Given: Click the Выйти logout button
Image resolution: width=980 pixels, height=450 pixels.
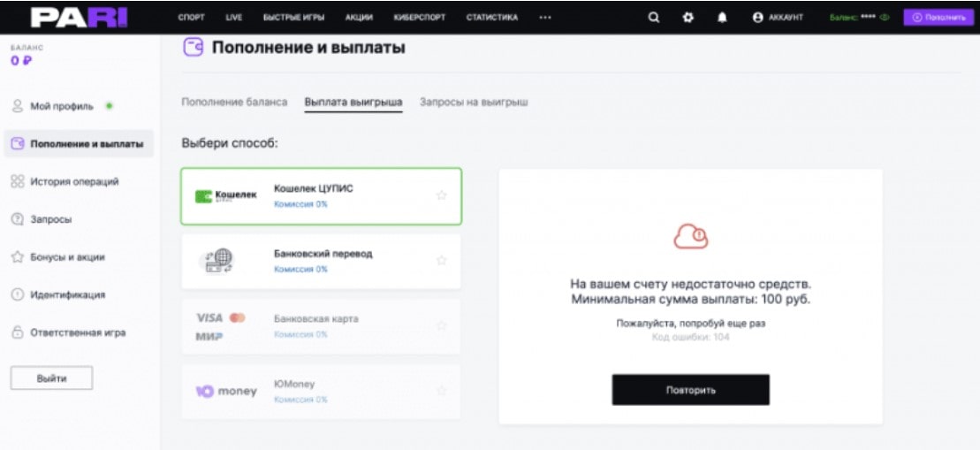Looking at the screenshot, I should click(51, 378).
